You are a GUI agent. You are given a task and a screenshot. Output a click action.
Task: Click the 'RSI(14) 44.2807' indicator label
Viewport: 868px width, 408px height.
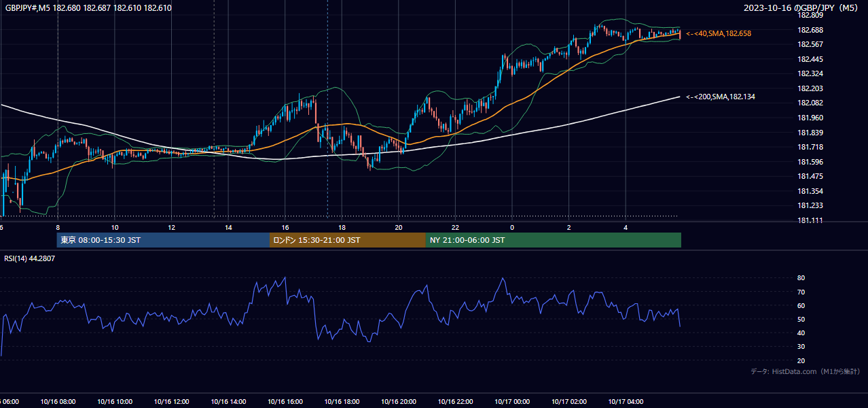(30, 258)
